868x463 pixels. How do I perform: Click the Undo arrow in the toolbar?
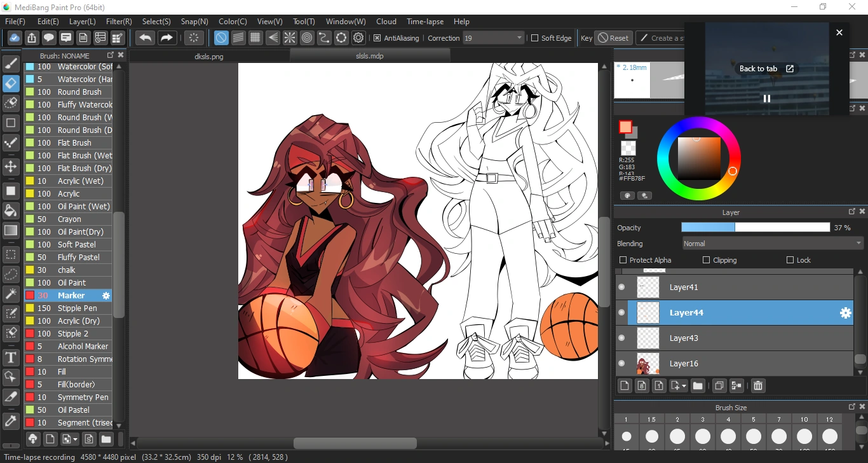[x=145, y=38]
